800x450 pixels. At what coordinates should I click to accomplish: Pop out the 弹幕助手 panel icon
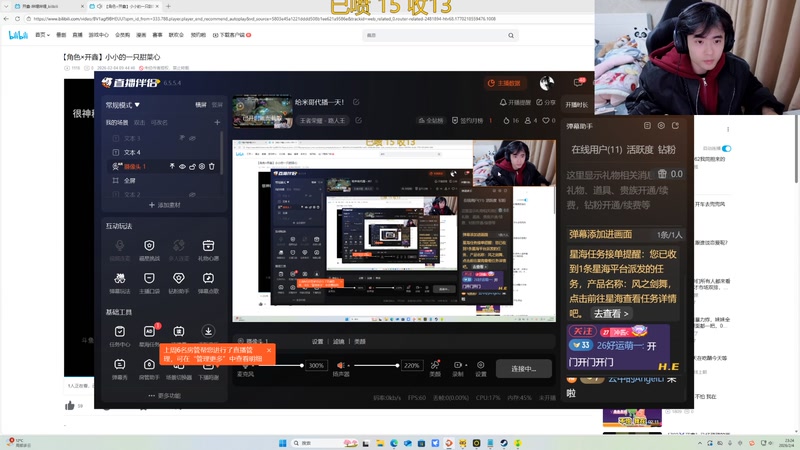tap(676, 126)
